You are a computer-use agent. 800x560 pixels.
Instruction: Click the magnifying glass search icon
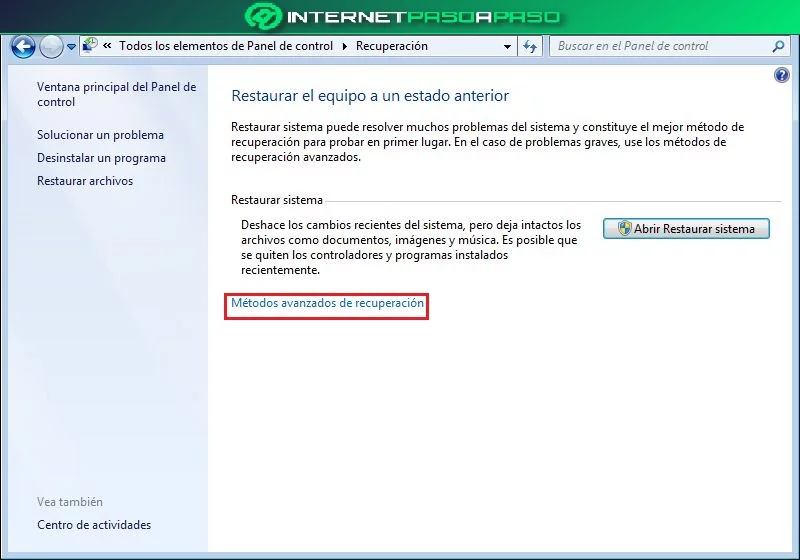coord(778,46)
